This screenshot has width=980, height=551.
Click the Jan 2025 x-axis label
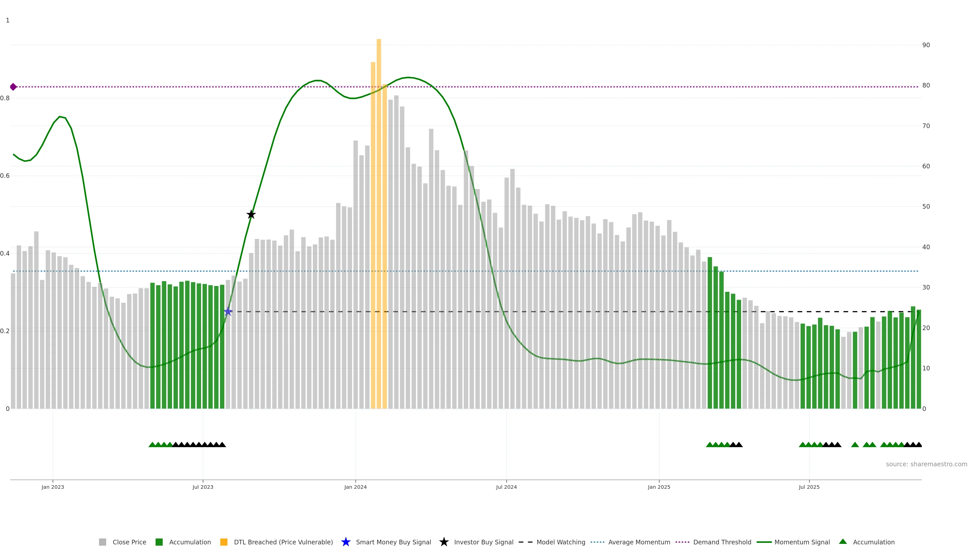click(659, 487)
